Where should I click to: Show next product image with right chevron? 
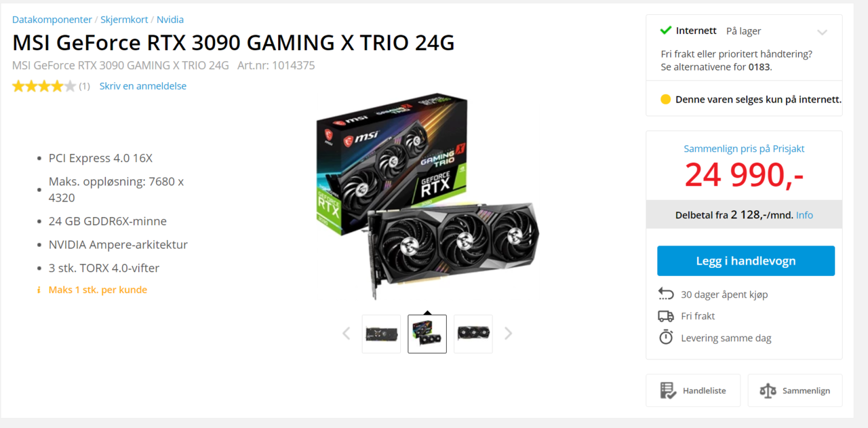pos(508,333)
